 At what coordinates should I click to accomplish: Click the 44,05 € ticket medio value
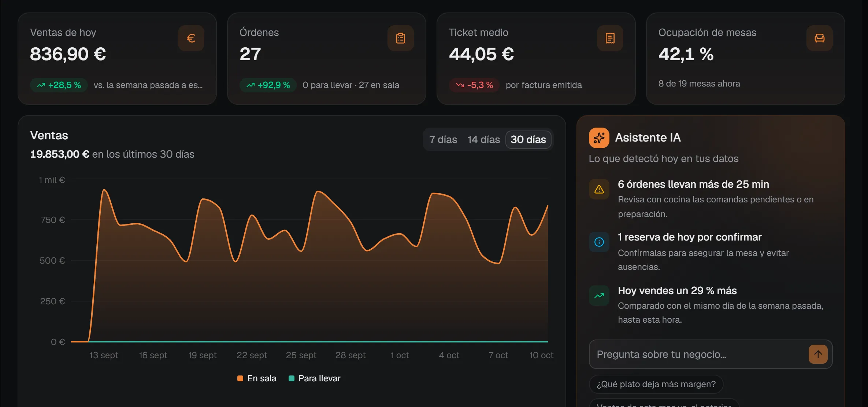(482, 54)
